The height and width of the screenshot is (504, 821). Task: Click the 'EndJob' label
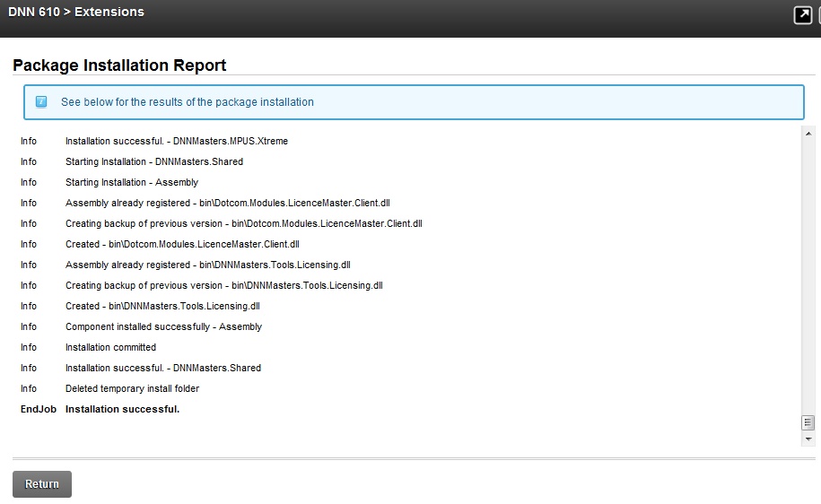click(39, 409)
